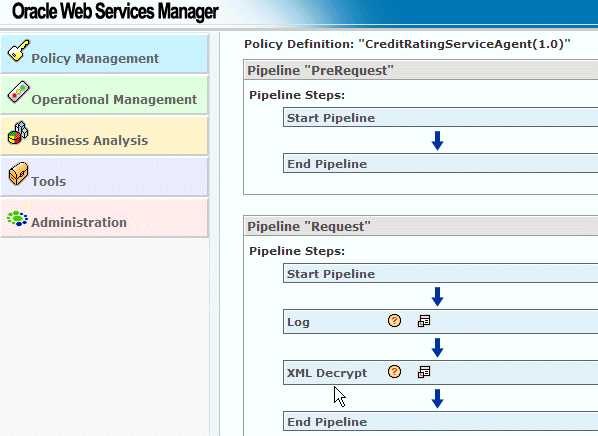Click the Administration gear cluster icon
Viewport: 598px width, 436px height.
click(x=18, y=216)
